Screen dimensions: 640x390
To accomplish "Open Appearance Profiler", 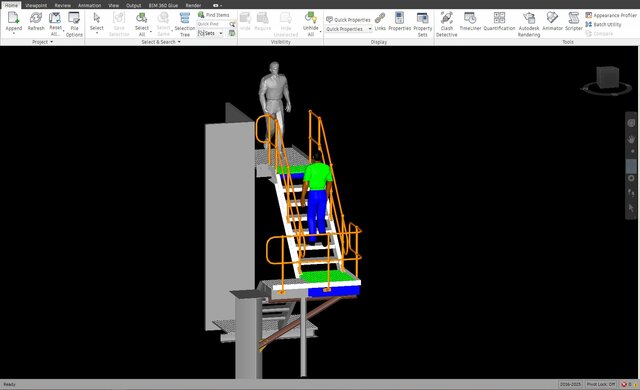I will 611,15.
